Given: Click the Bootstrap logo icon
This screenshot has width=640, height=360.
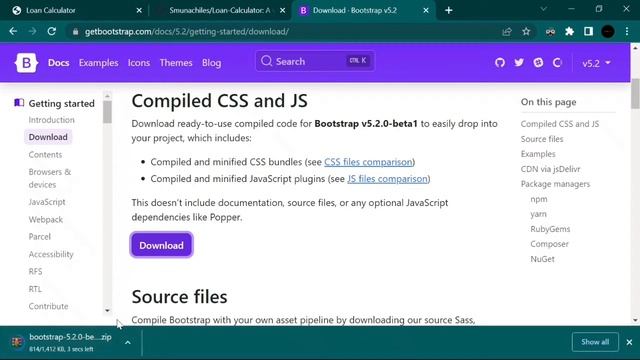Looking at the screenshot, I should 26,63.
